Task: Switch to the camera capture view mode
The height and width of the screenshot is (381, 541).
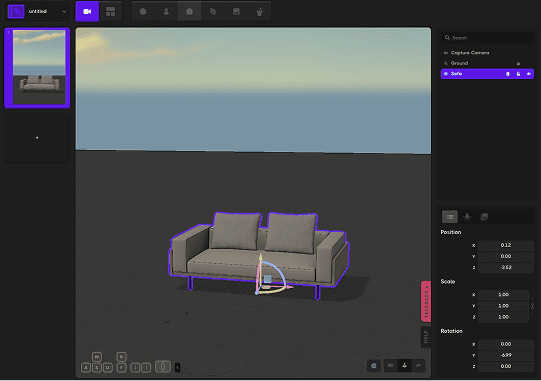Action: pyautogui.click(x=87, y=11)
